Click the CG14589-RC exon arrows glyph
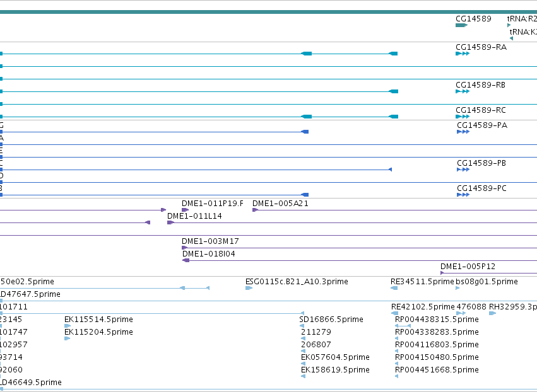The width and height of the screenshot is (537, 392). pos(463,117)
